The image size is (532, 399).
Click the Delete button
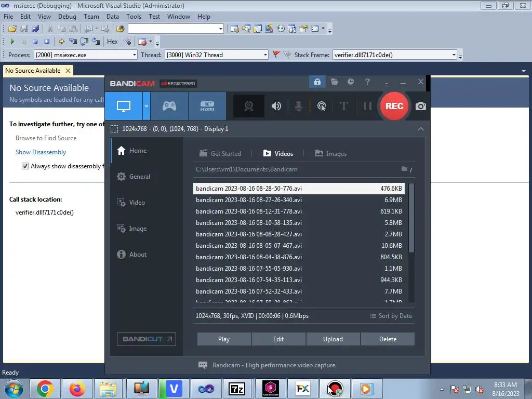click(x=388, y=339)
